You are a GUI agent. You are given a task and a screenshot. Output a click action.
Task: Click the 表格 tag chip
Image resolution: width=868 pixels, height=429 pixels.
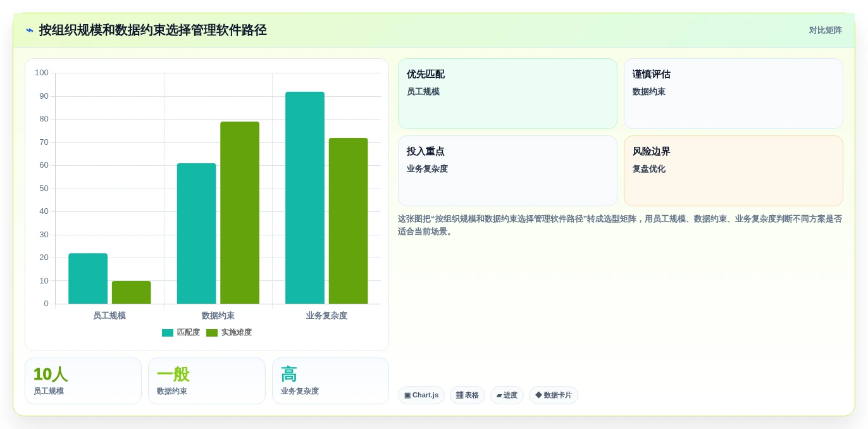point(468,395)
